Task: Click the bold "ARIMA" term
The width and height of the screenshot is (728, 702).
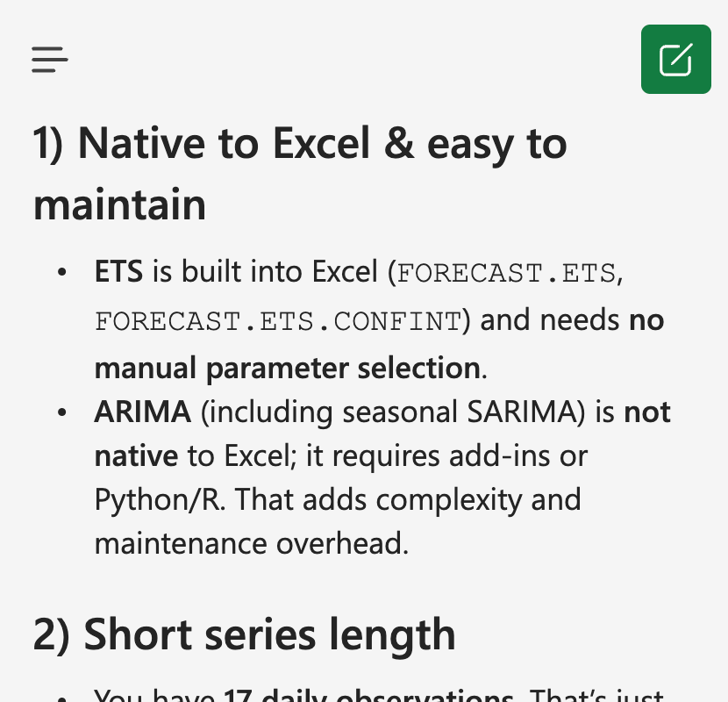Action: click(x=142, y=412)
